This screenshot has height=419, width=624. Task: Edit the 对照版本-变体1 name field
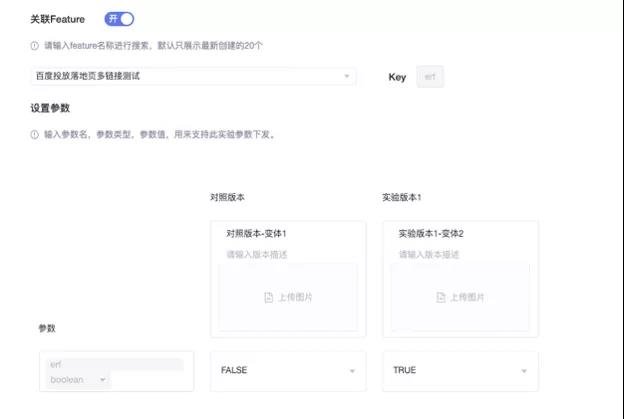256,234
